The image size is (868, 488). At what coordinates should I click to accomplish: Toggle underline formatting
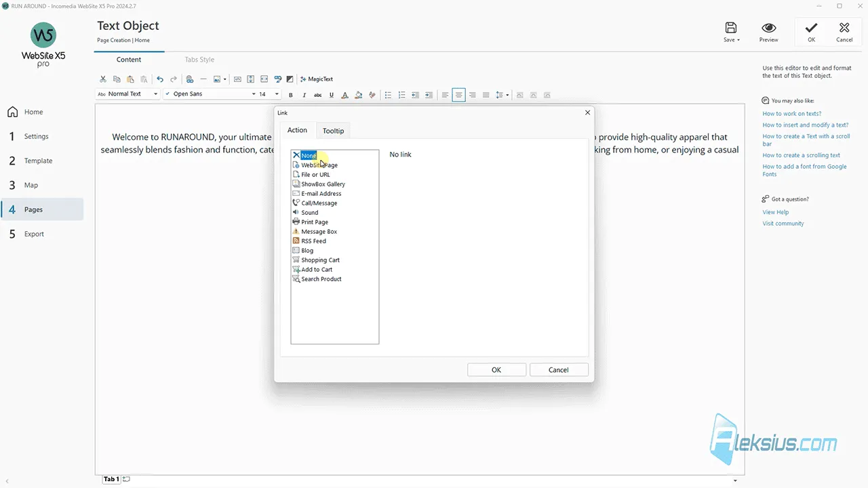331,95
